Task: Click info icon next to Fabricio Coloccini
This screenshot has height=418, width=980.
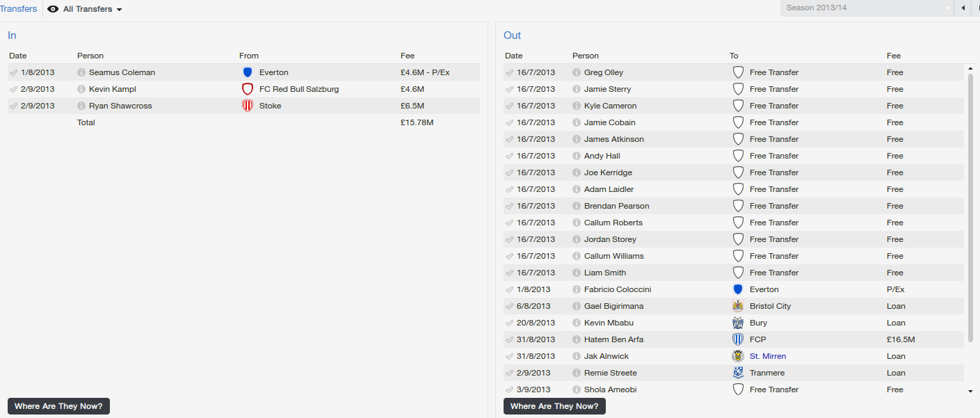Action: (x=577, y=289)
